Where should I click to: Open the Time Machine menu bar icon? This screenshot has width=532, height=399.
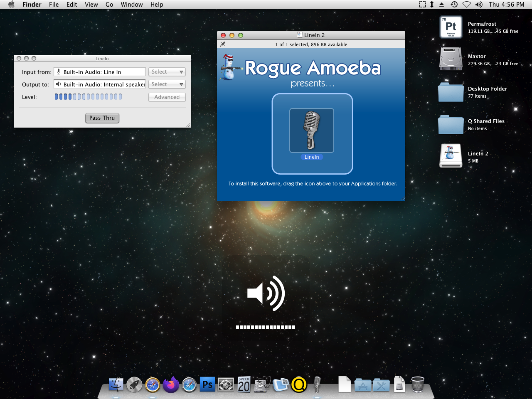point(454,5)
